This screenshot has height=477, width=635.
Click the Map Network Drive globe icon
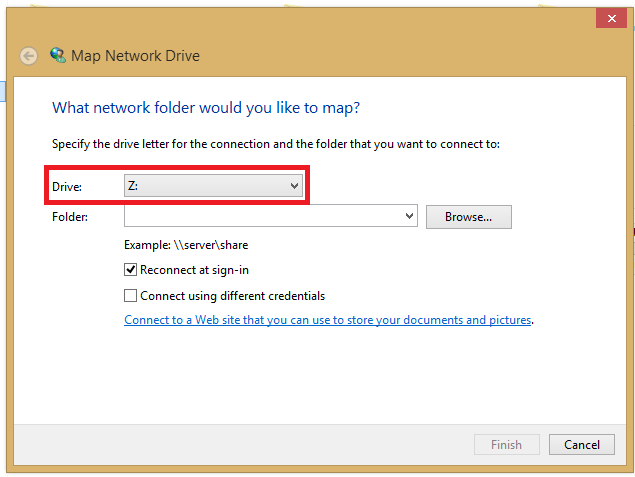(x=58, y=55)
